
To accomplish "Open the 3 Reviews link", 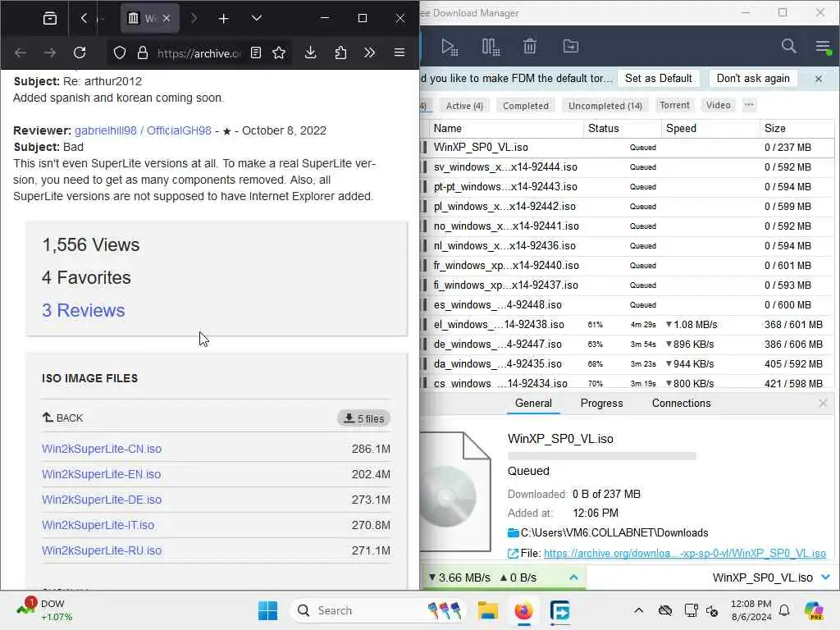I will tap(83, 310).
